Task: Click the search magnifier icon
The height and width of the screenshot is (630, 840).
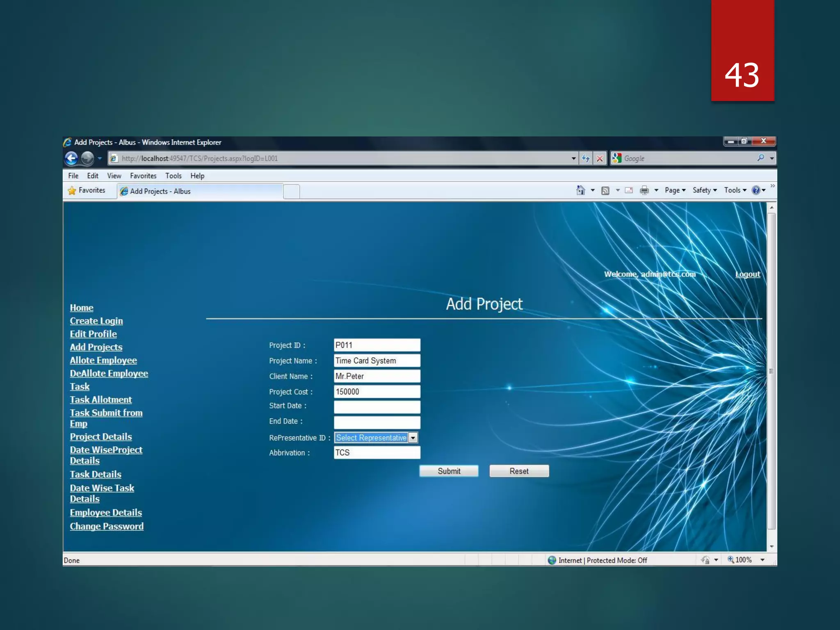Action: (760, 158)
